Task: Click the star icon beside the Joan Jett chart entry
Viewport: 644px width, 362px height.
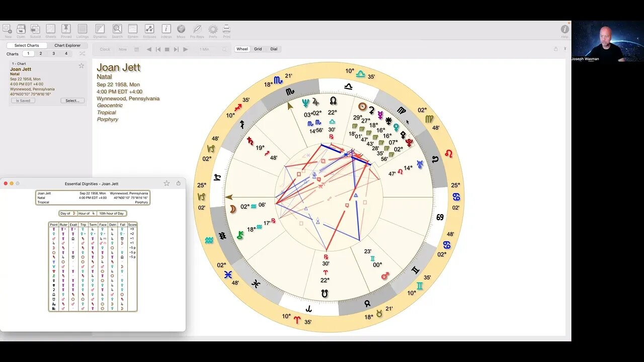Action: pyautogui.click(x=82, y=66)
